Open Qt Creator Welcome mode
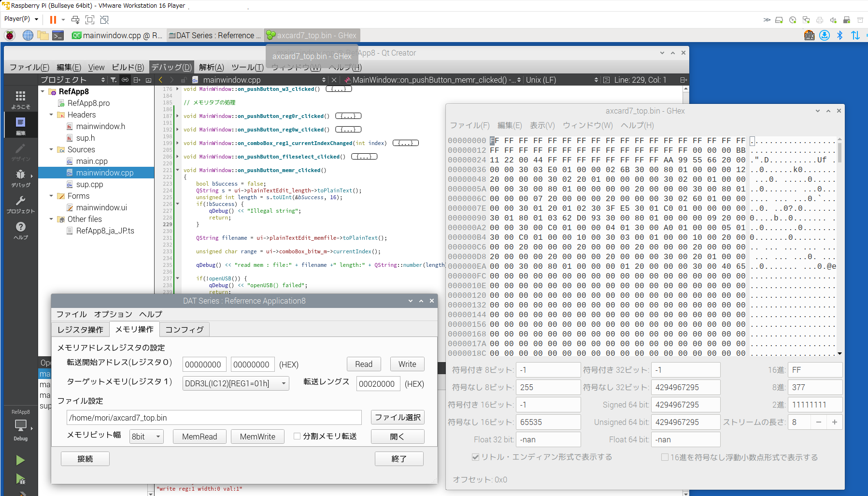Image resolution: width=868 pixels, height=496 pixels. [20, 100]
